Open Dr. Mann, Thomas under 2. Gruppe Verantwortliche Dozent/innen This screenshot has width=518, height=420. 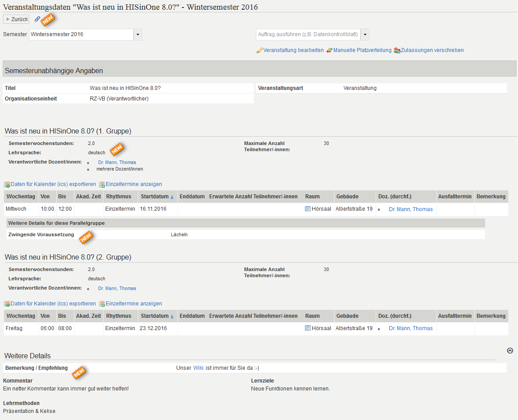tap(117, 288)
